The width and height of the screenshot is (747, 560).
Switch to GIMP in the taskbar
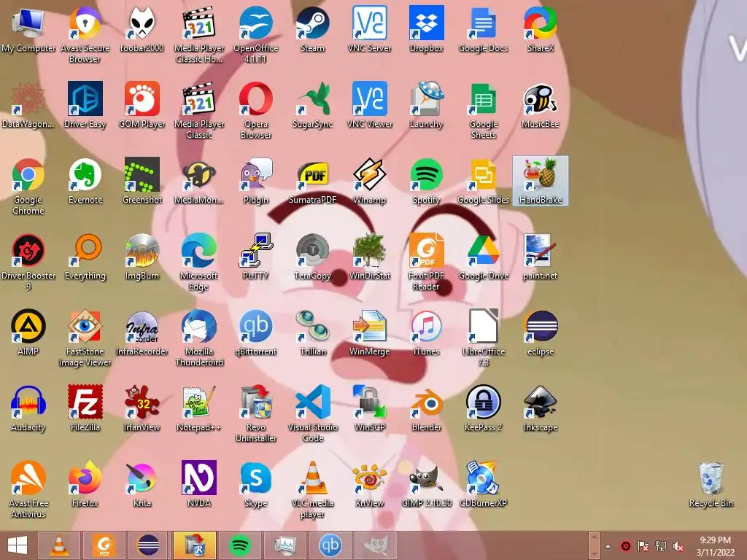(376, 545)
